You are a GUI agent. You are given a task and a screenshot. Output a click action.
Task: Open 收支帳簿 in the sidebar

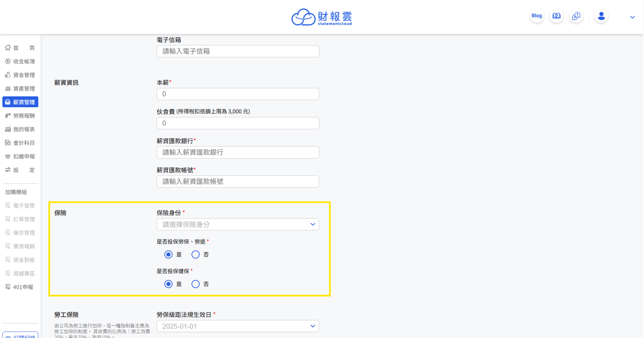(20, 61)
